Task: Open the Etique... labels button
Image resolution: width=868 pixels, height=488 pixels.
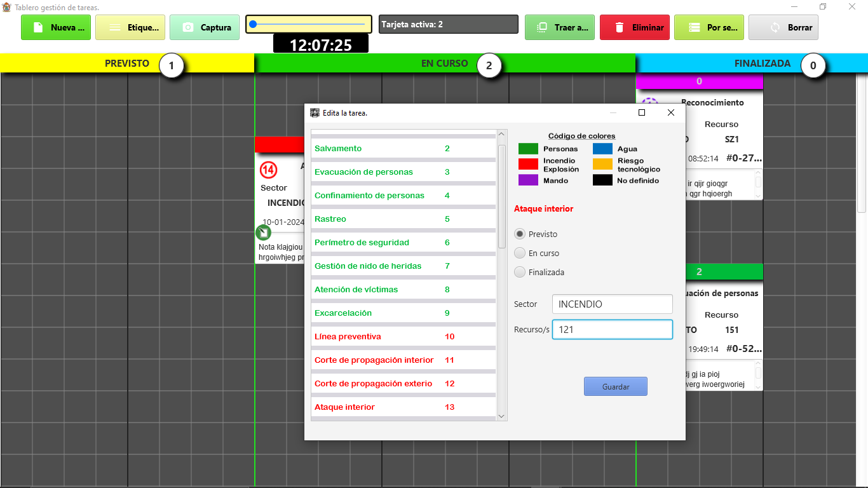Action: tap(130, 27)
